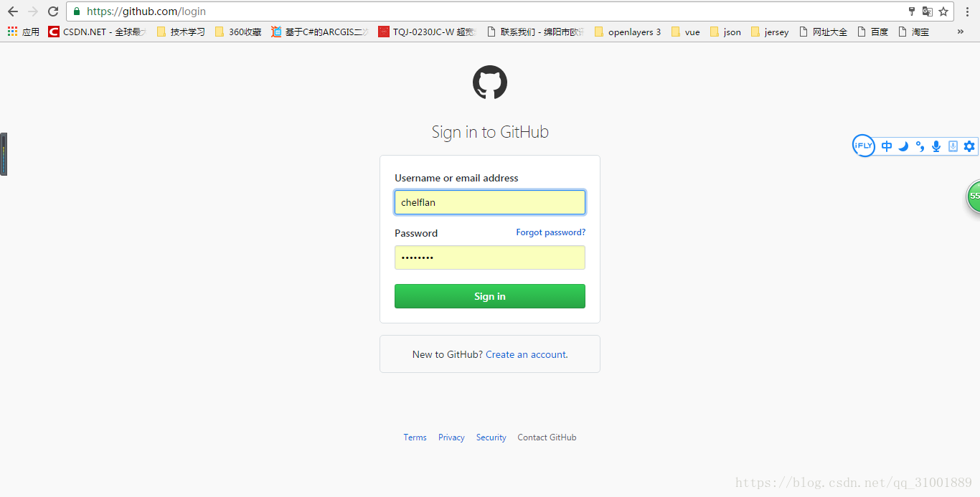The height and width of the screenshot is (497, 980).
Task: Click the translate page icon
Action: (x=928, y=11)
